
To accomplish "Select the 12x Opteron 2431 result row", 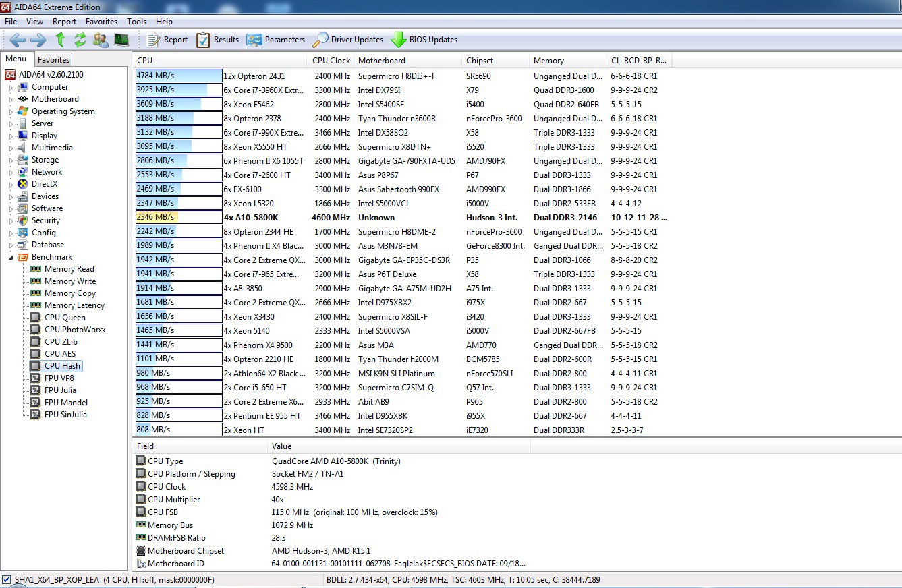I will (x=403, y=76).
